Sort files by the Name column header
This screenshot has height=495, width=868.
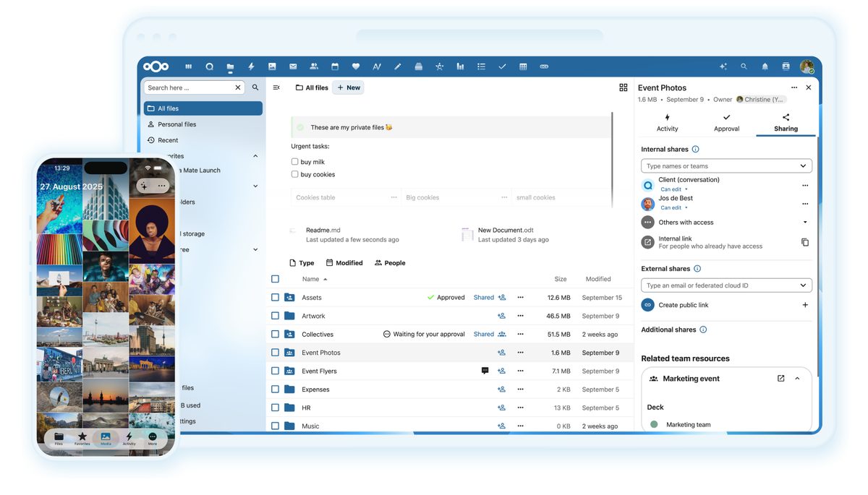coord(314,279)
